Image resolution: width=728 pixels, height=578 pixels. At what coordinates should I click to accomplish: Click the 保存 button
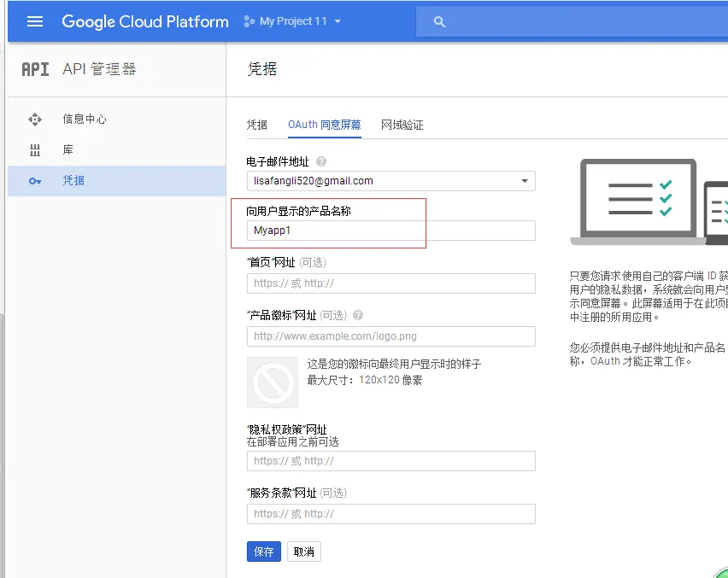(x=264, y=552)
